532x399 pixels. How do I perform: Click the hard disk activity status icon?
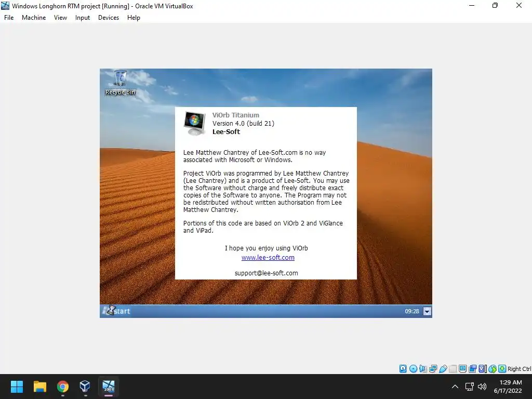pyautogui.click(x=403, y=369)
